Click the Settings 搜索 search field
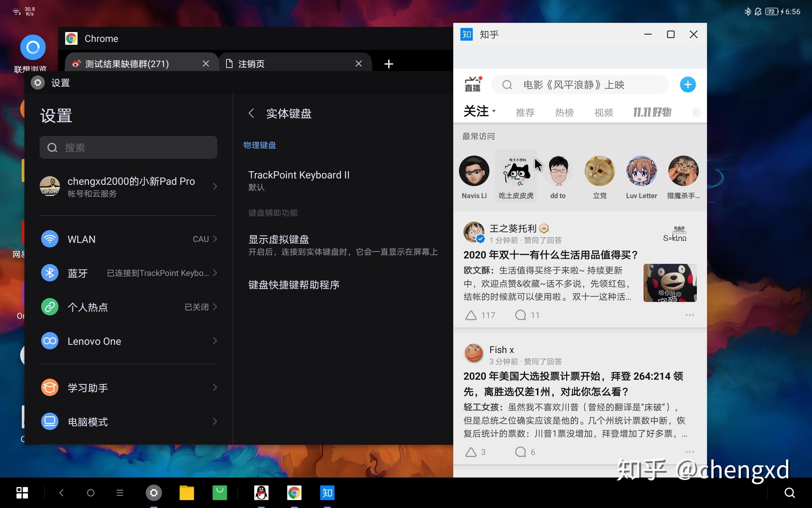 point(128,148)
